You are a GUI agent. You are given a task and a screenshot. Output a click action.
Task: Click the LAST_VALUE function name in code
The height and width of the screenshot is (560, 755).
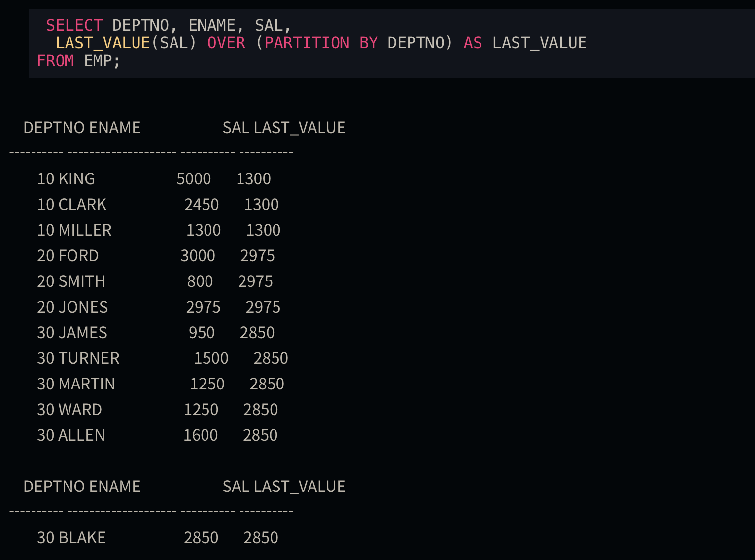click(103, 43)
